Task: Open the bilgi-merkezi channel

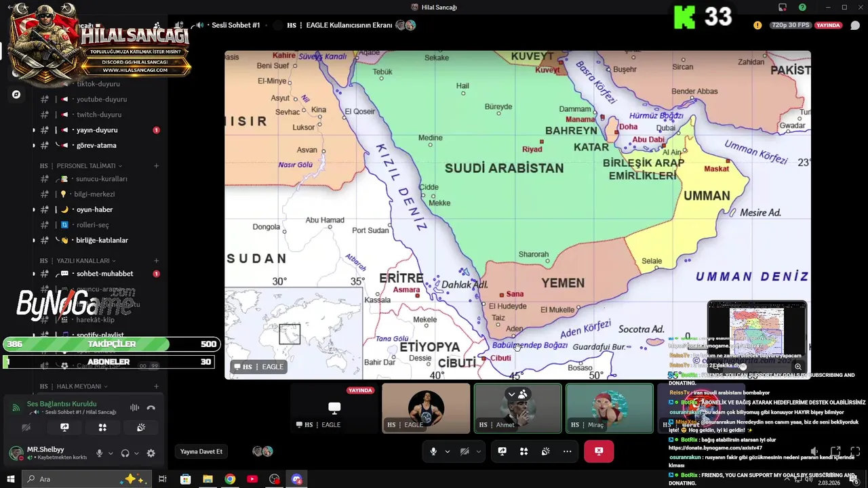Action: pyautogui.click(x=95, y=194)
